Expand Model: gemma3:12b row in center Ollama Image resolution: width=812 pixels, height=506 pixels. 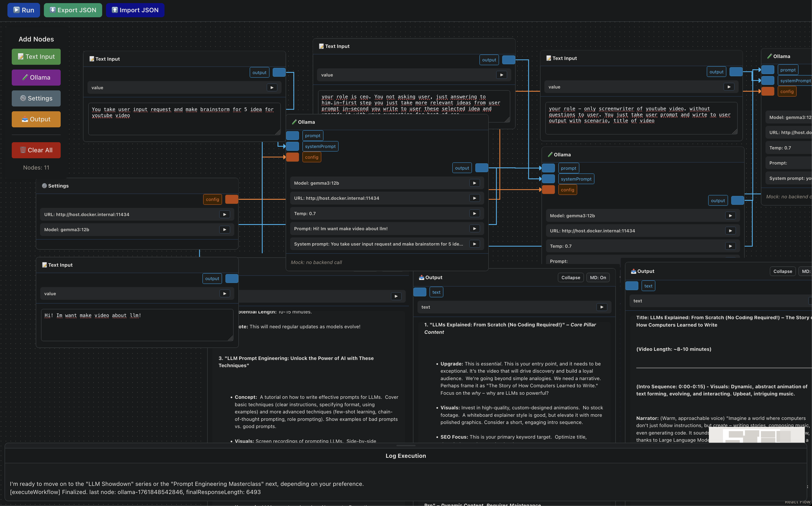474,183
